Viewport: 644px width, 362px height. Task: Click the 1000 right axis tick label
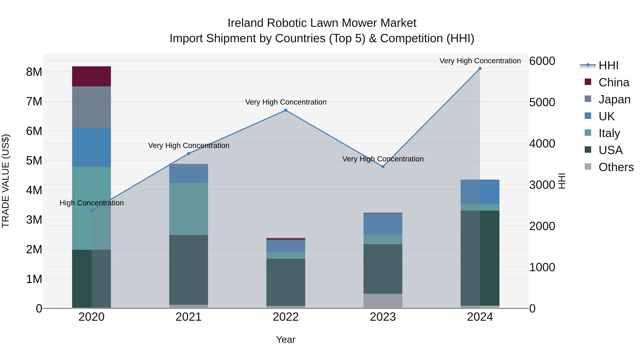click(542, 267)
